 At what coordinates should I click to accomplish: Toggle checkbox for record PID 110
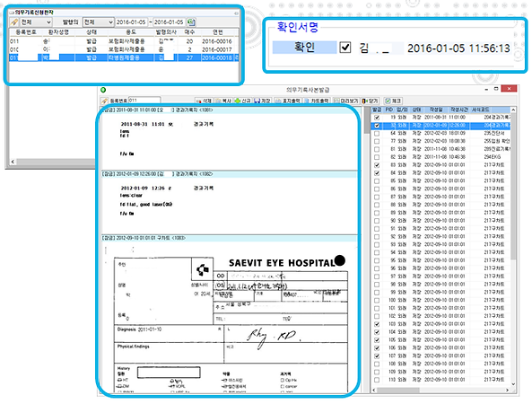tap(377, 380)
